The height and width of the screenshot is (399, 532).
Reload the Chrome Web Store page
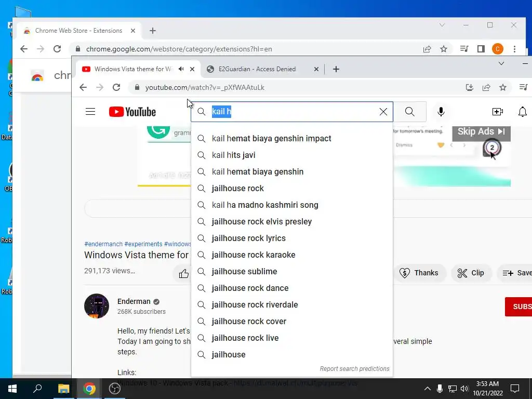click(57, 49)
